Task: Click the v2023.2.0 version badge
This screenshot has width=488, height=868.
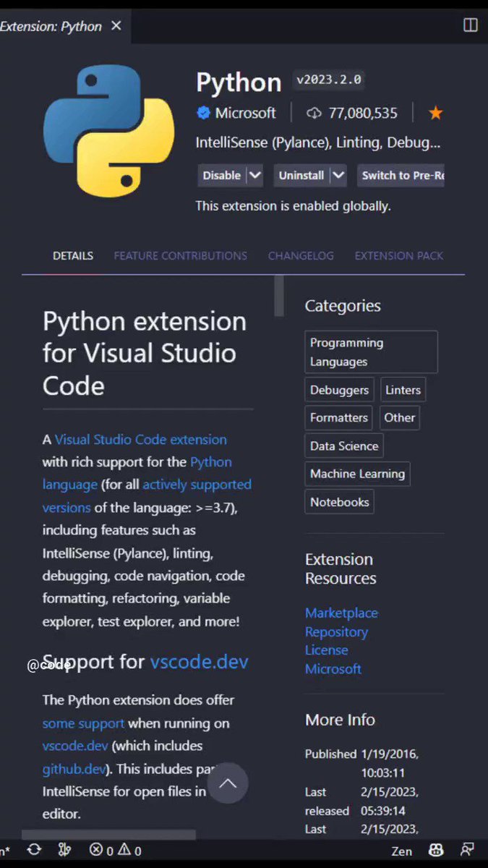Action: point(328,80)
